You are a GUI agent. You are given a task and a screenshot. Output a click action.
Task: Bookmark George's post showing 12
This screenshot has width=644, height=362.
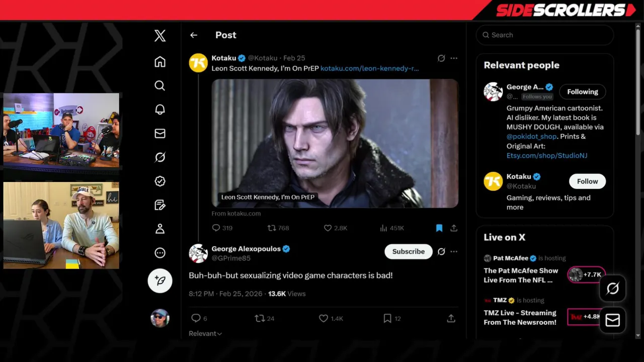(392, 318)
